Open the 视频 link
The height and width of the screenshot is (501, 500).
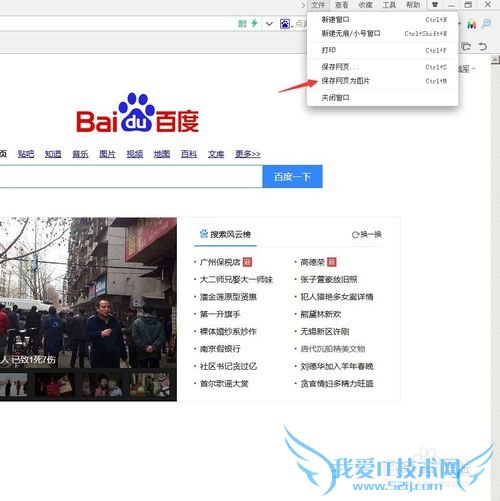point(135,154)
